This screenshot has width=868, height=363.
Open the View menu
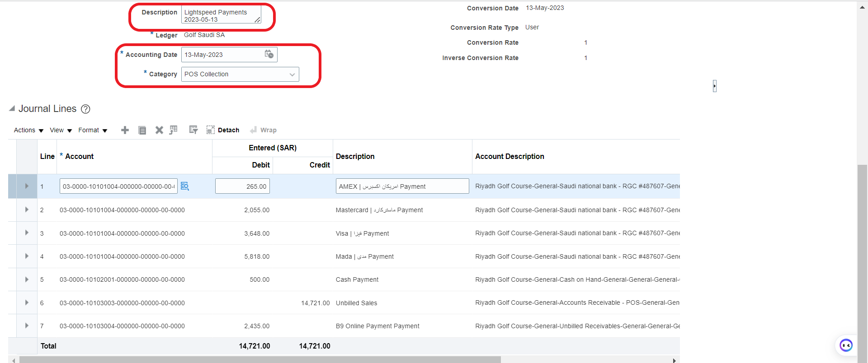[x=61, y=130]
